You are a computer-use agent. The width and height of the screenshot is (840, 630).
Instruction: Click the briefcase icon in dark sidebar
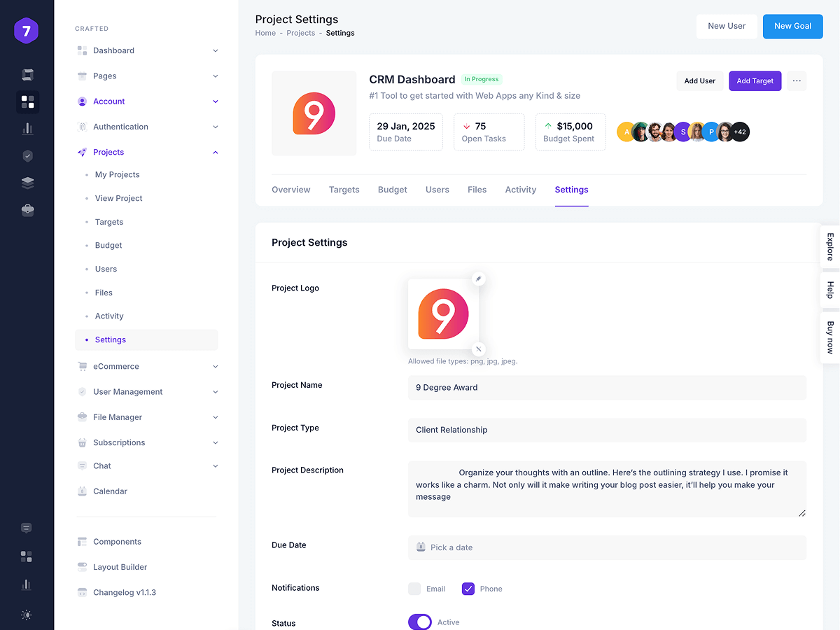tap(27, 210)
